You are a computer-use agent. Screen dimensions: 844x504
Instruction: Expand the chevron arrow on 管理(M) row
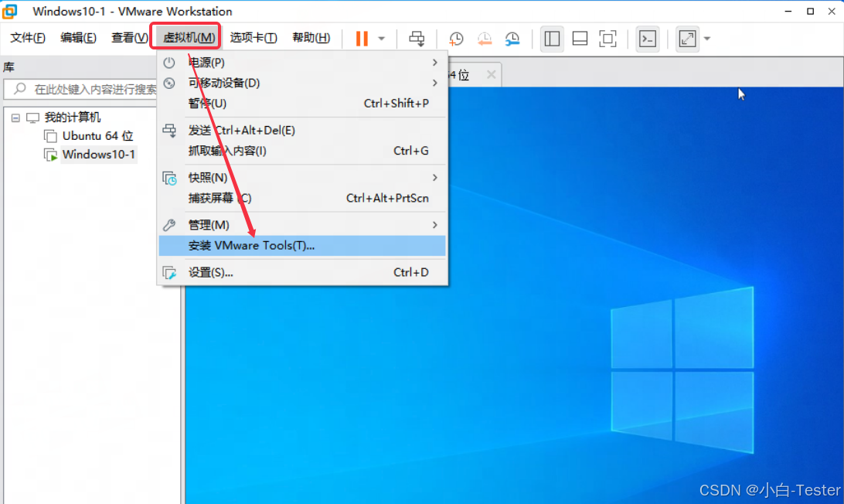tap(435, 225)
